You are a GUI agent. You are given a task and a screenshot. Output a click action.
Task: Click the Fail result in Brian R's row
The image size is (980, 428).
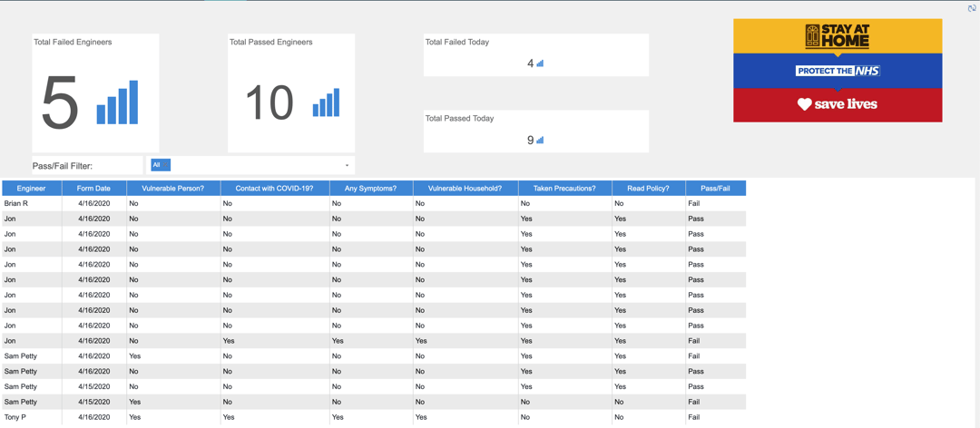[694, 204]
